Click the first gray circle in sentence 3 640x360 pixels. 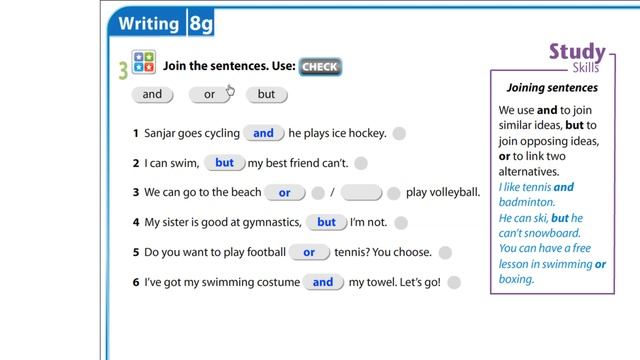point(318,193)
